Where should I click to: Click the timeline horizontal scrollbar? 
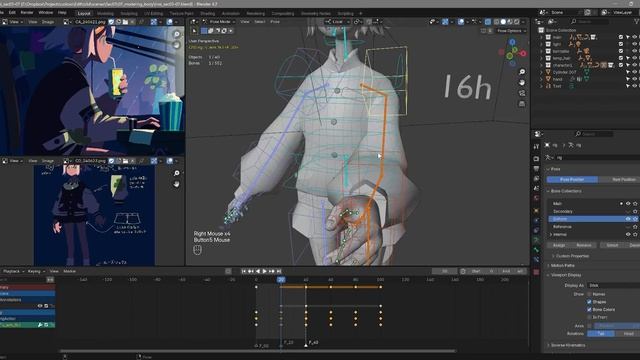[258, 351]
